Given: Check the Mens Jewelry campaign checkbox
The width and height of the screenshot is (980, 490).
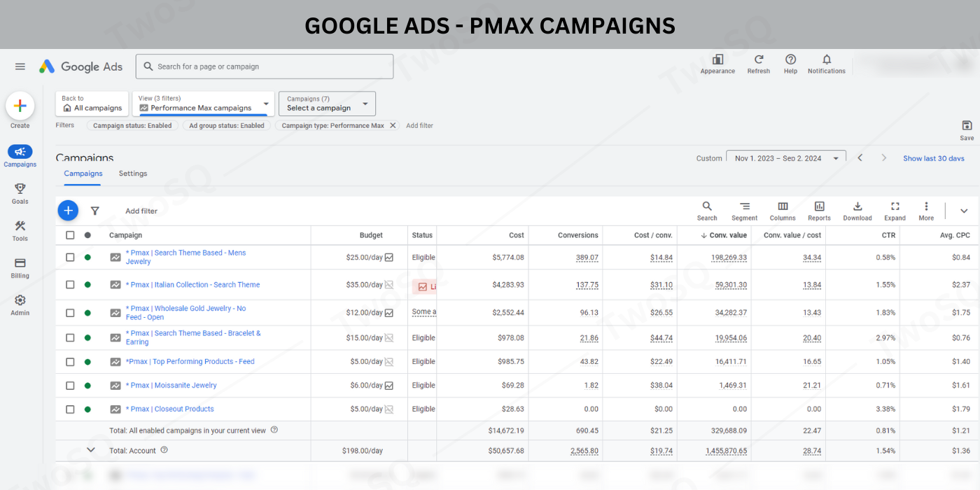Looking at the screenshot, I should point(70,258).
